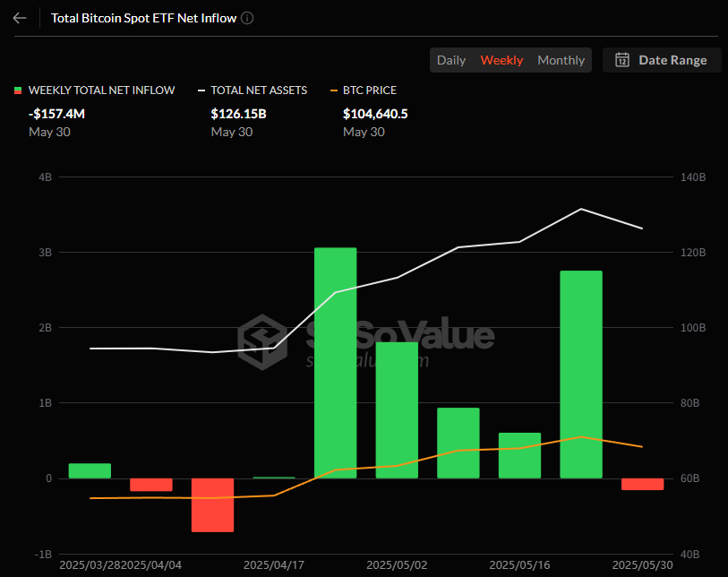Select the Weekly view tab
Image resolution: width=728 pixels, height=577 pixels.
pos(501,60)
